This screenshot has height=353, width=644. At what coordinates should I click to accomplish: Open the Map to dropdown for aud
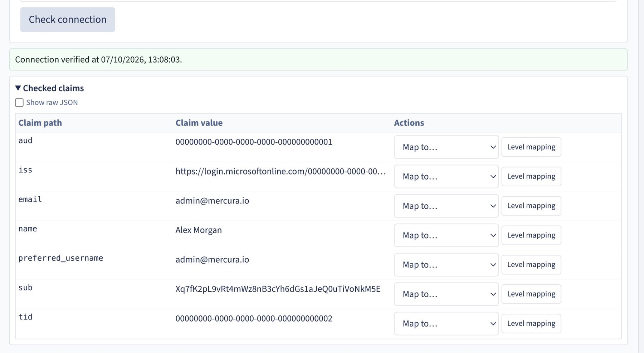tap(446, 147)
